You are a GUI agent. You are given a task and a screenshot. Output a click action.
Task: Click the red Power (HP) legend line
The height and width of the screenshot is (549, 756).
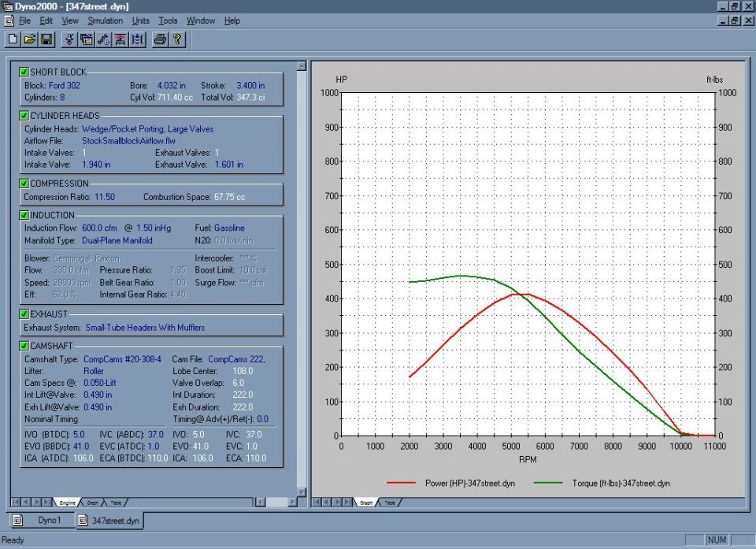(x=401, y=482)
